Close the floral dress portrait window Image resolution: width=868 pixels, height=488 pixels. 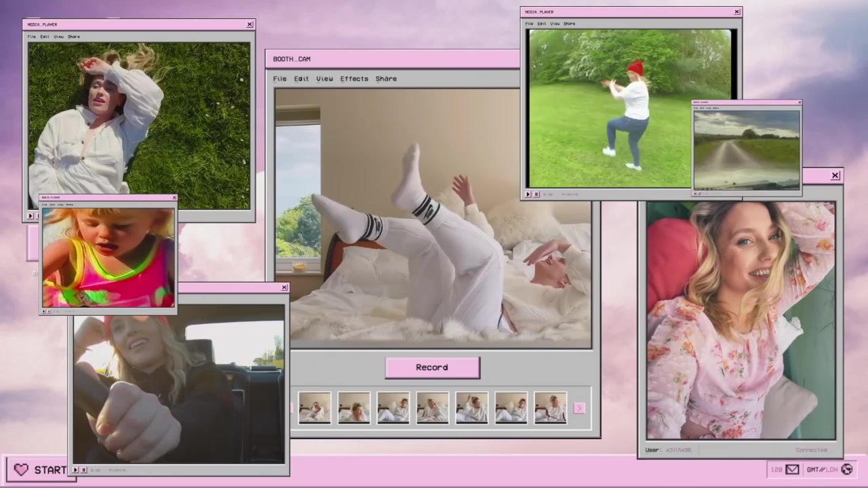coord(835,176)
